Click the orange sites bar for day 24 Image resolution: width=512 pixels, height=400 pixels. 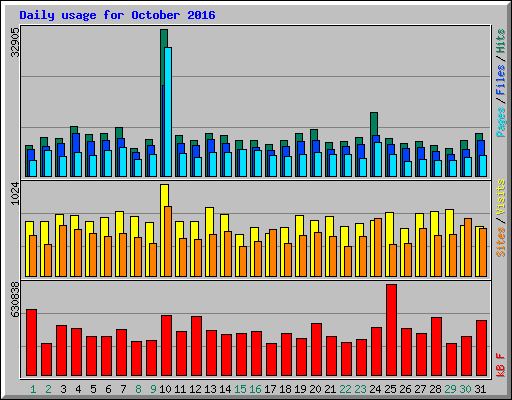pyautogui.click(x=378, y=247)
